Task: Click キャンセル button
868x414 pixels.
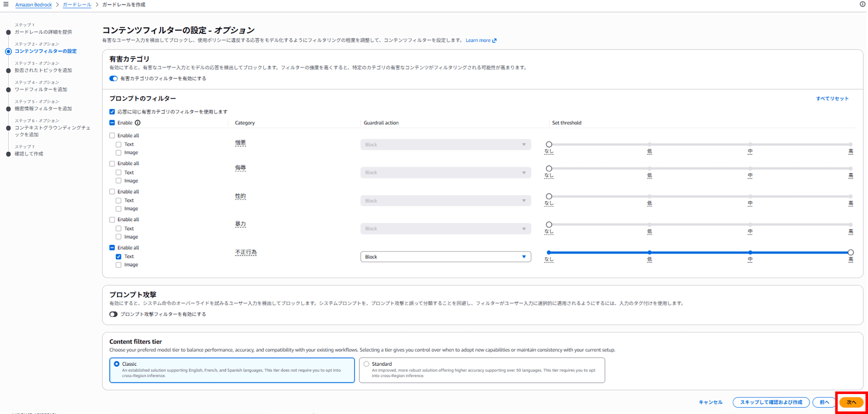Action: click(710, 402)
